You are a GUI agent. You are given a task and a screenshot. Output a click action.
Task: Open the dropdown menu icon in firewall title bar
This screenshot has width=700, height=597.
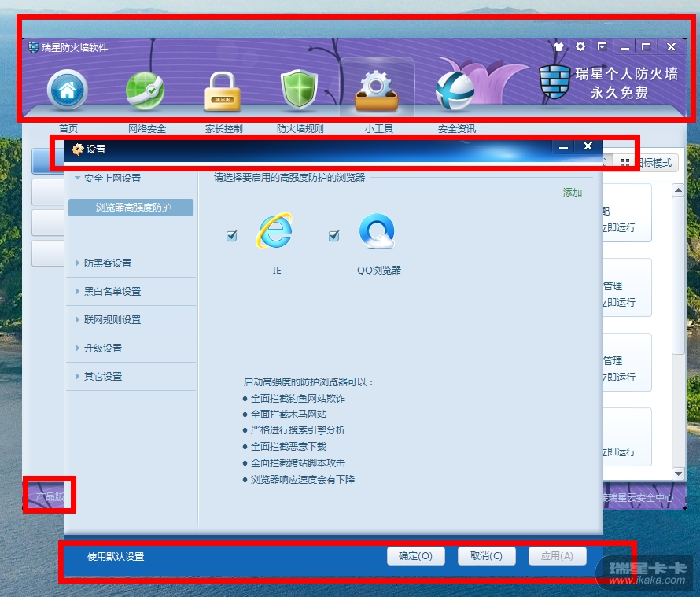tap(602, 46)
